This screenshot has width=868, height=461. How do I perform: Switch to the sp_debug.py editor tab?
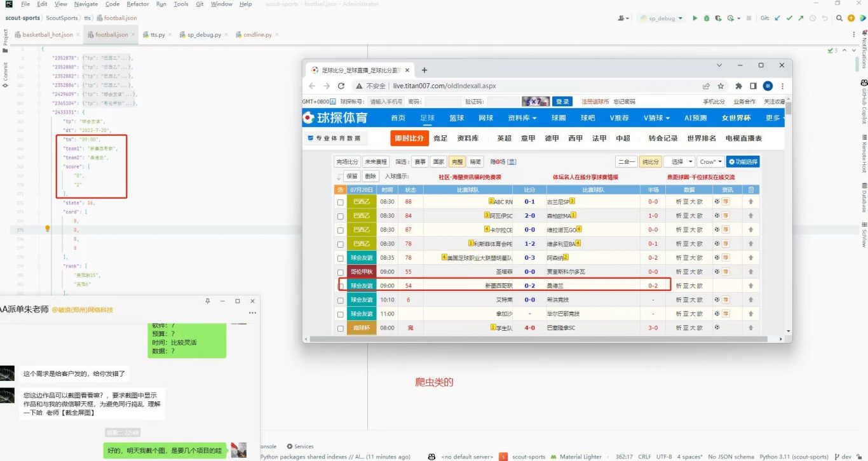coord(205,35)
